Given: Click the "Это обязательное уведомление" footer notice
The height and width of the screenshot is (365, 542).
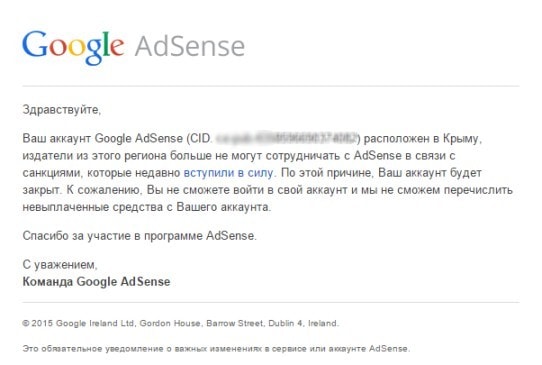Looking at the screenshot, I should pyautogui.click(x=216, y=348).
